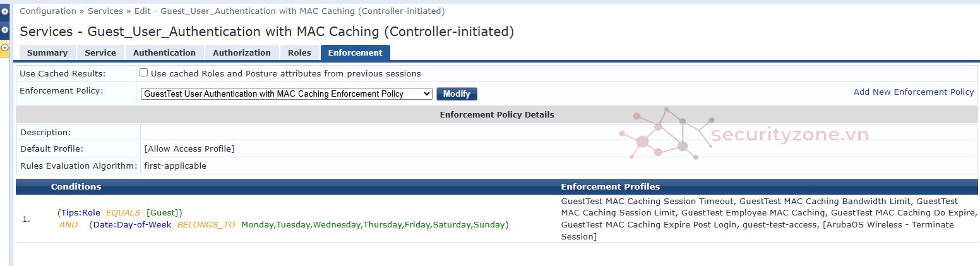This screenshot has width=980, height=266.
Task: Switch to the Roles tab
Action: pyautogui.click(x=299, y=53)
